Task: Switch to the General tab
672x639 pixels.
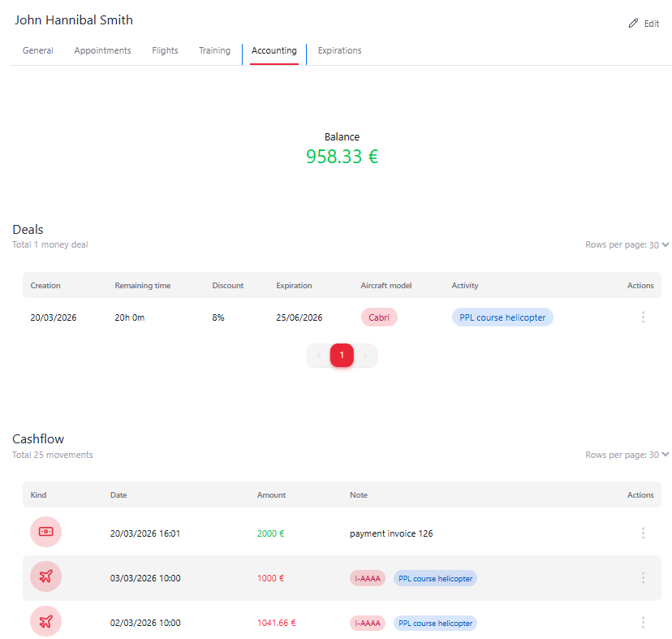Action: click(38, 50)
